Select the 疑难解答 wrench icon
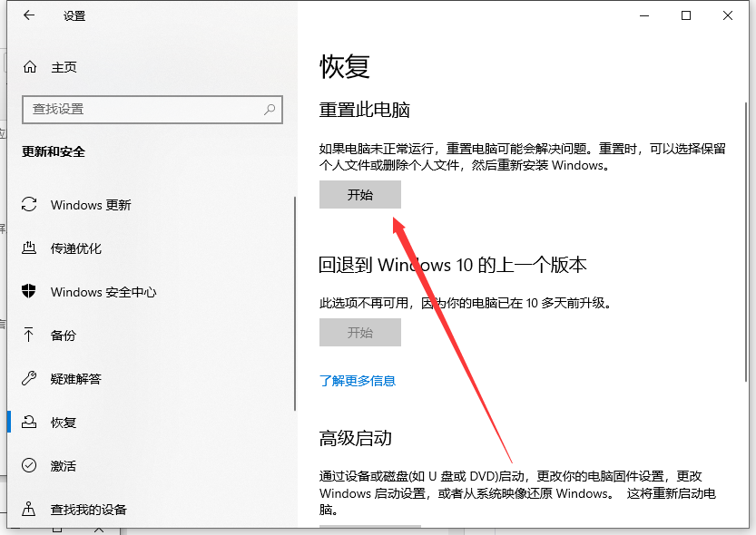This screenshot has width=756, height=535. pos(29,378)
